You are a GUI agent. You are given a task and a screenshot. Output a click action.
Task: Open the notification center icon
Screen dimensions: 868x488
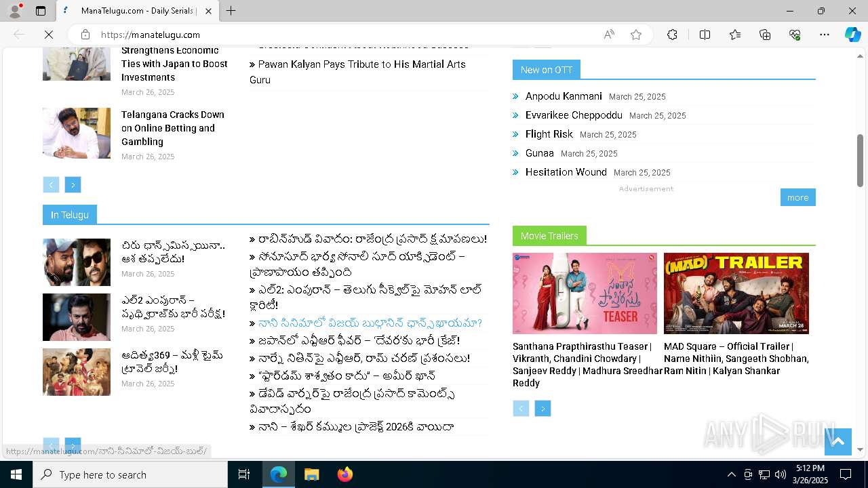click(846, 474)
